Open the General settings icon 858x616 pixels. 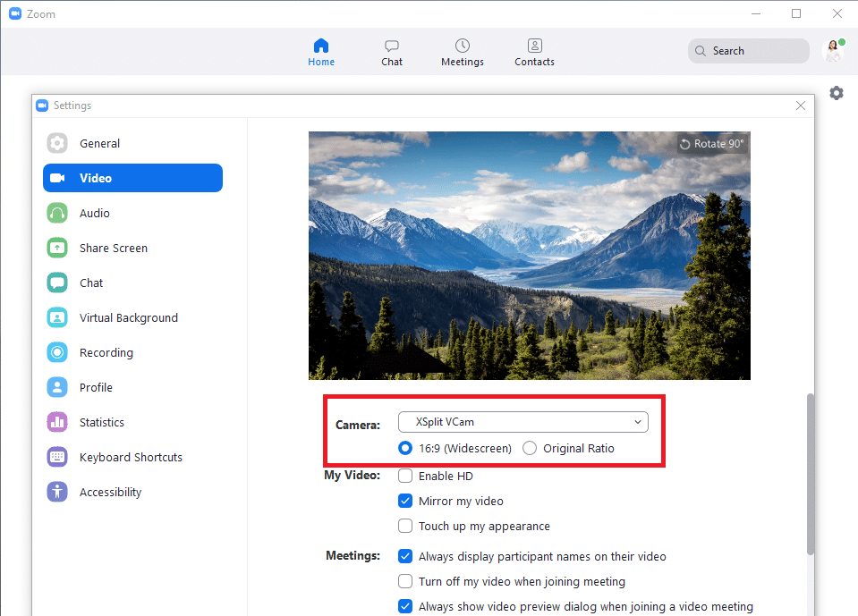tap(57, 143)
